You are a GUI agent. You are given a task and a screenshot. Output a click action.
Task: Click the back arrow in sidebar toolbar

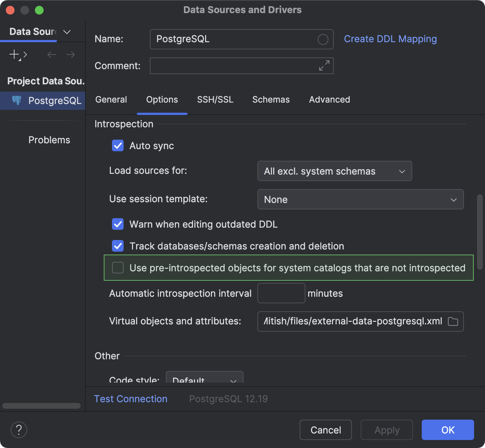coord(52,55)
